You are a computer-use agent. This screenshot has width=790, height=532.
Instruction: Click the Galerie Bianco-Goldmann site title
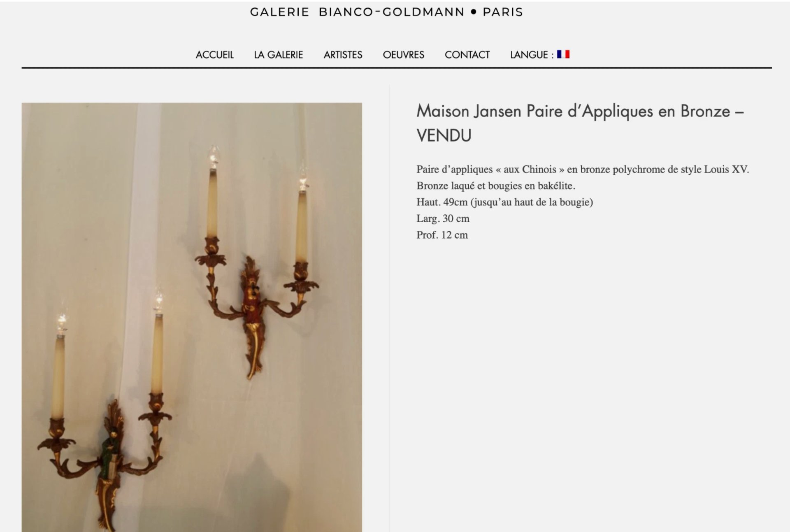tap(386, 12)
